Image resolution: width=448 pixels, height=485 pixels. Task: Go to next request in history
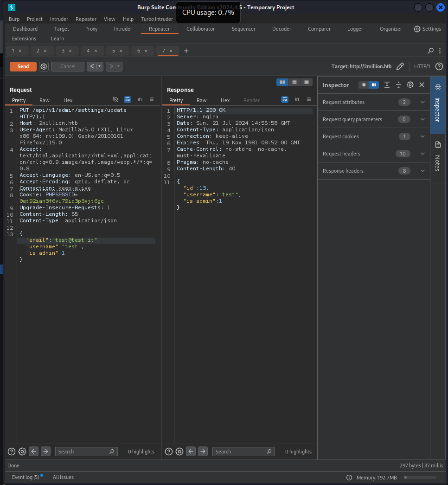click(111, 66)
